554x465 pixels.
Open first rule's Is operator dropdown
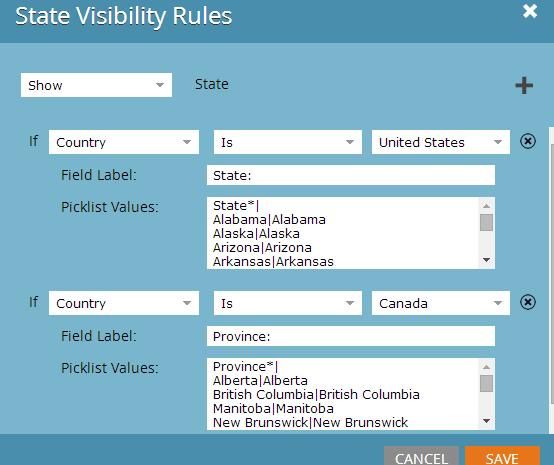coord(288,142)
